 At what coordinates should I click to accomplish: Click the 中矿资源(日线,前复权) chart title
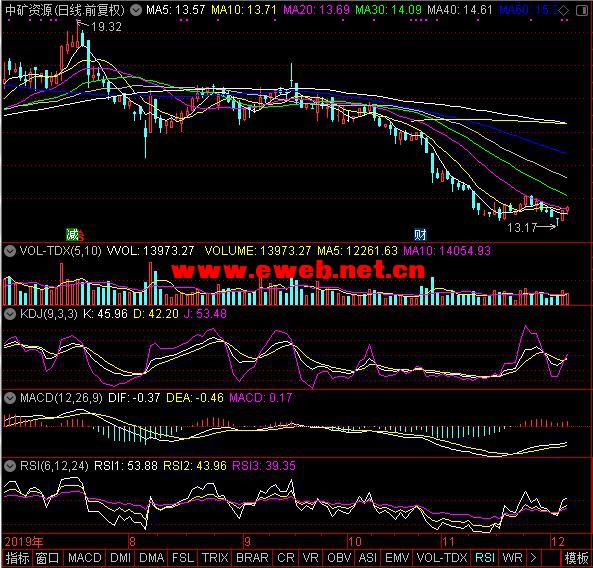(65, 10)
